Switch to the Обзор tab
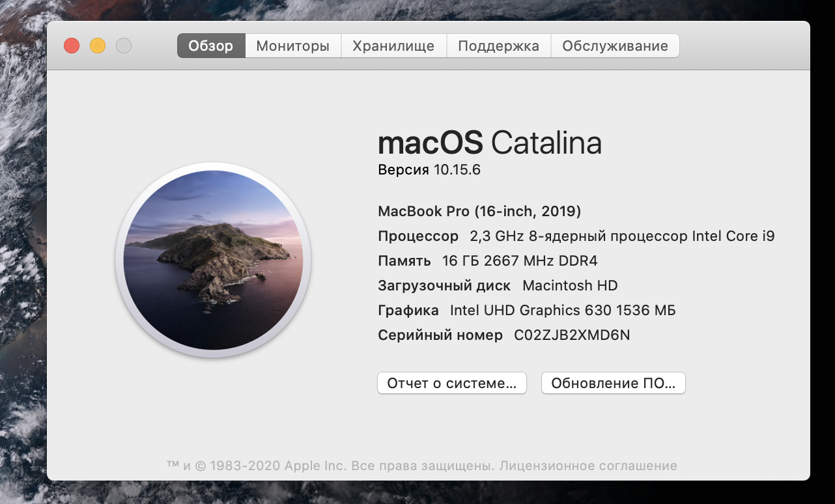 click(x=211, y=46)
